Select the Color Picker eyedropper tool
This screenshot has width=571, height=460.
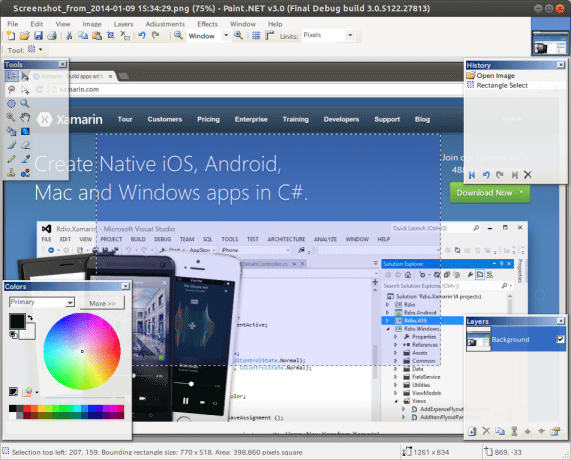(x=25, y=159)
